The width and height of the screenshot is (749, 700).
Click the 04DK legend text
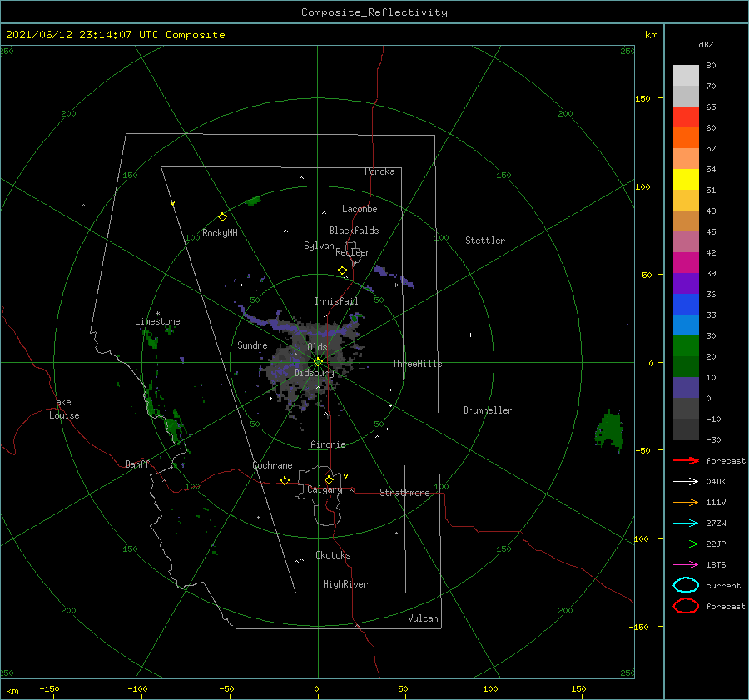716,482
